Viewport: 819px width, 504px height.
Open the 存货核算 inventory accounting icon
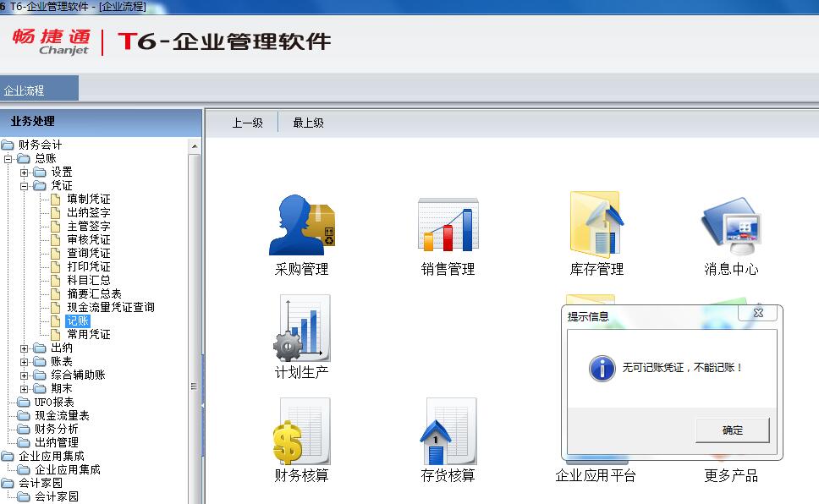click(448, 431)
